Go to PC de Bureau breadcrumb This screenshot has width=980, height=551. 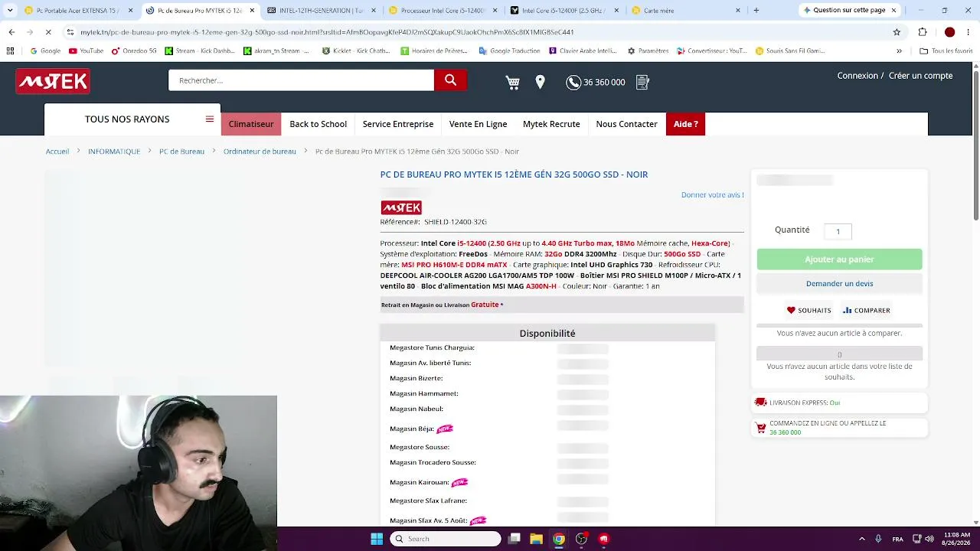tap(181, 152)
